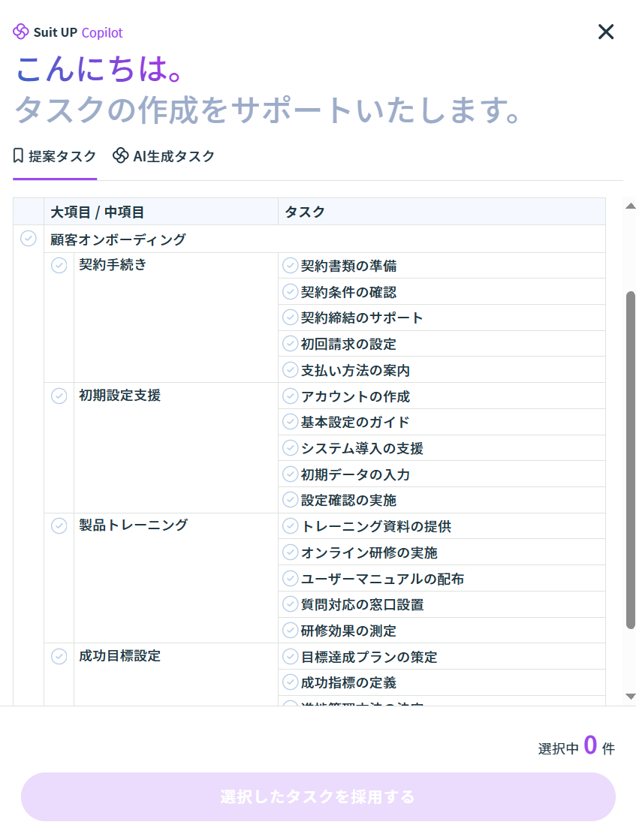Select the 成功指標の定義 task
This screenshot has height=840, width=636.
point(291,682)
